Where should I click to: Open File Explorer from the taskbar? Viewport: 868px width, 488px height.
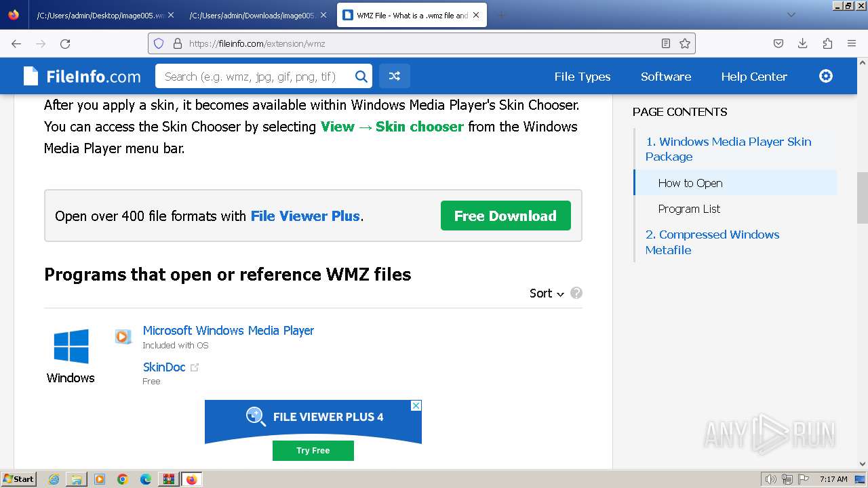tap(77, 479)
